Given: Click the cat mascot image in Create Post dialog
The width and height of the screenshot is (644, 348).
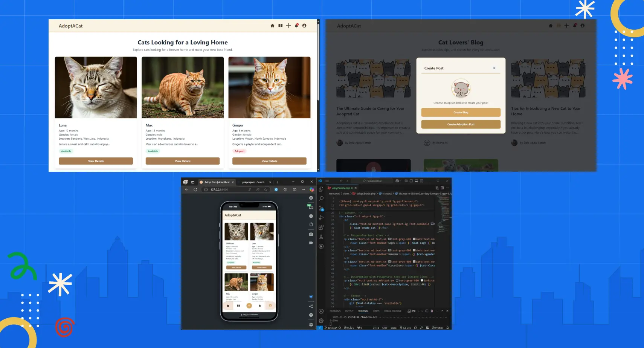Looking at the screenshot, I should (x=461, y=89).
